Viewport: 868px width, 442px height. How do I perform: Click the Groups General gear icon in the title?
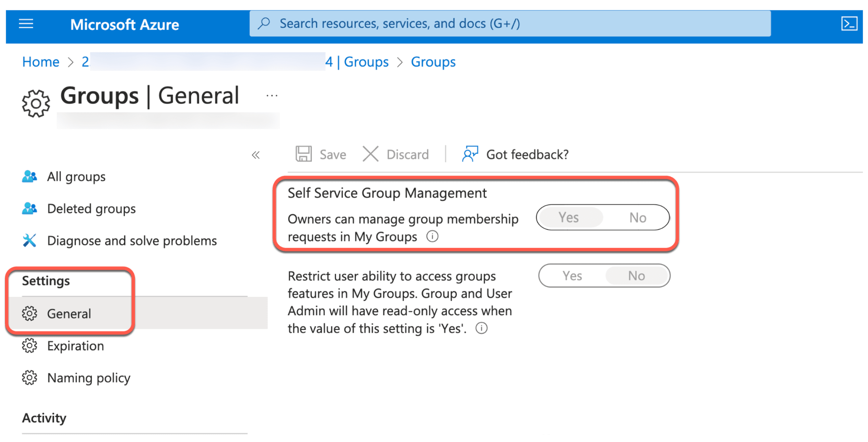[36, 103]
